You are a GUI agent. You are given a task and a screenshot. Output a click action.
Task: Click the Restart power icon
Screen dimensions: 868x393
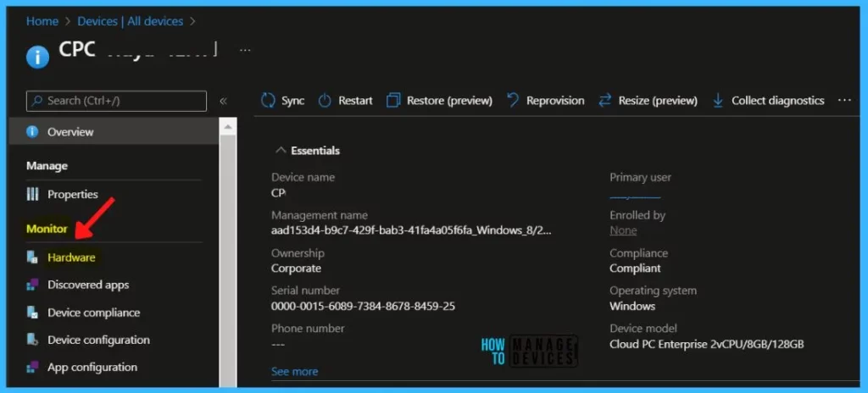[x=325, y=101]
